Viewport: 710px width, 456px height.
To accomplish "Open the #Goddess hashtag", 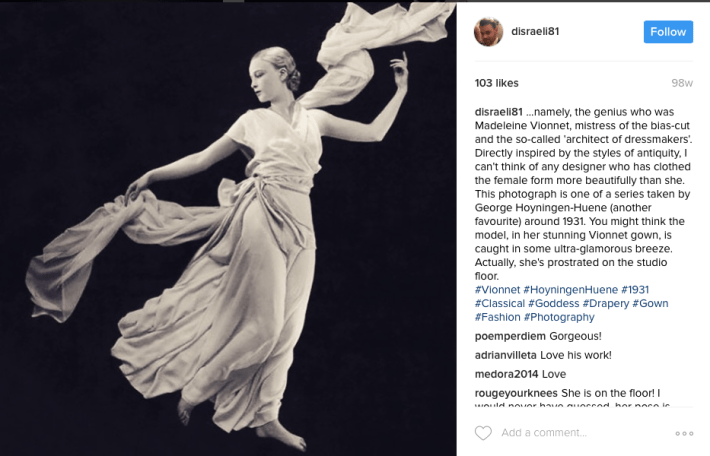I will pyautogui.click(x=553, y=303).
